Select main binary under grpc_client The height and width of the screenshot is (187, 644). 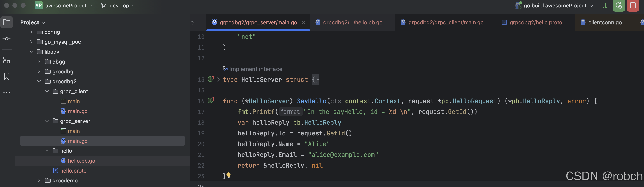tap(74, 101)
